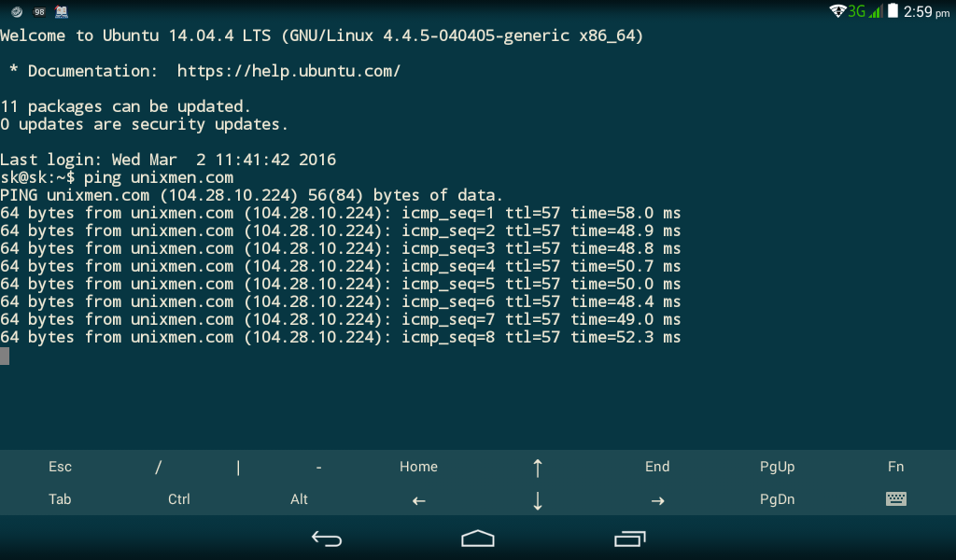
Task: Tap the 'Welcome to Ubuntu 14.04.4 LTS' line
Action: point(321,36)
